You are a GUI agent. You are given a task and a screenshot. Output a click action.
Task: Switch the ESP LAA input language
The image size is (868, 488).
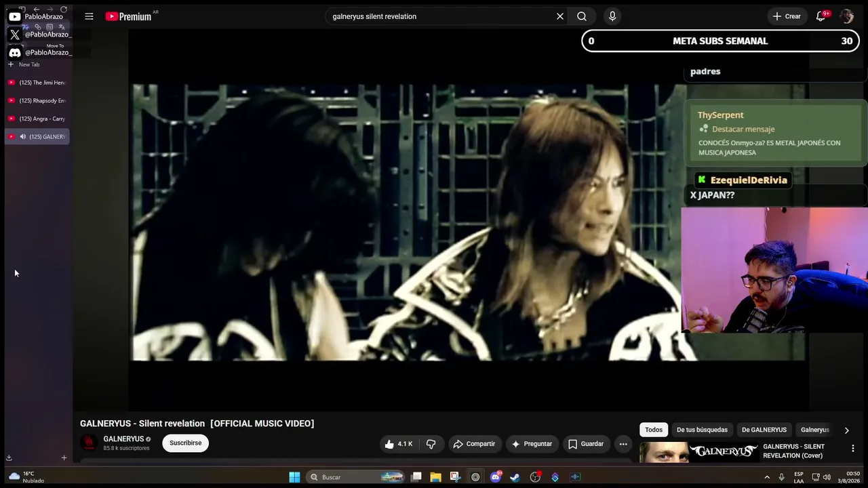[x=799, y=477]
